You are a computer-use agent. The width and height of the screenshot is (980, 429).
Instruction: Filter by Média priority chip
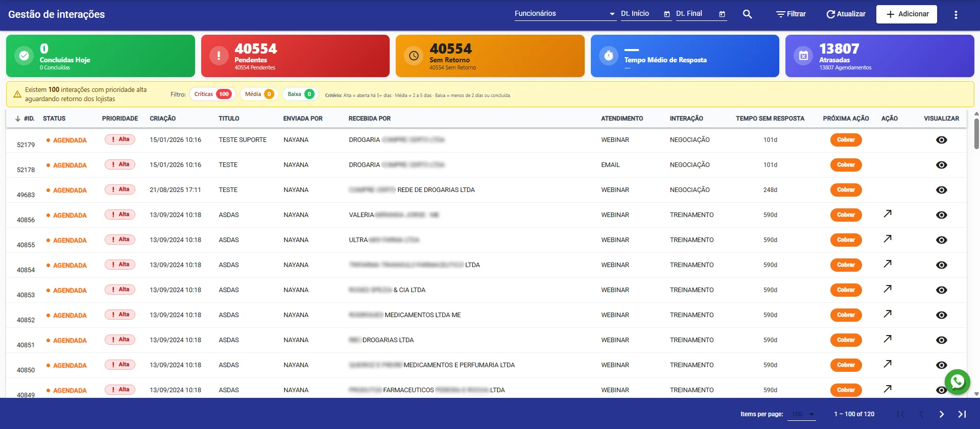click(x=259, y=94)
